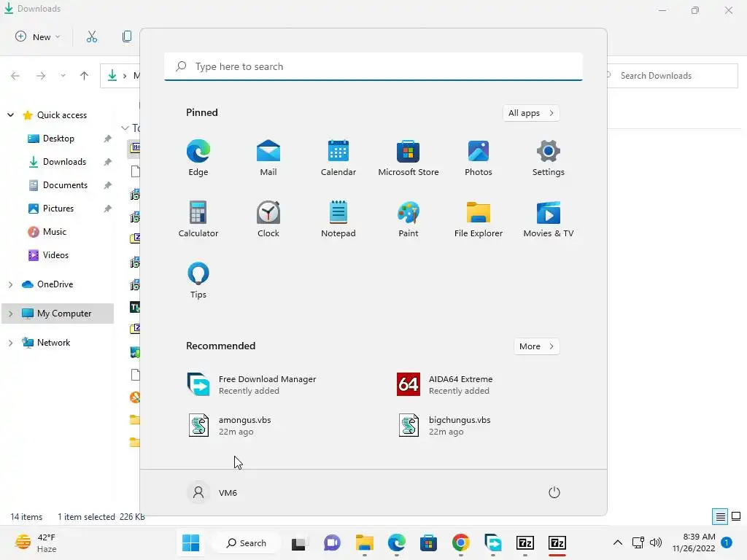The image size is (747, 560).
Task: Select Documents in navigation pane
Action: point(65,185)
